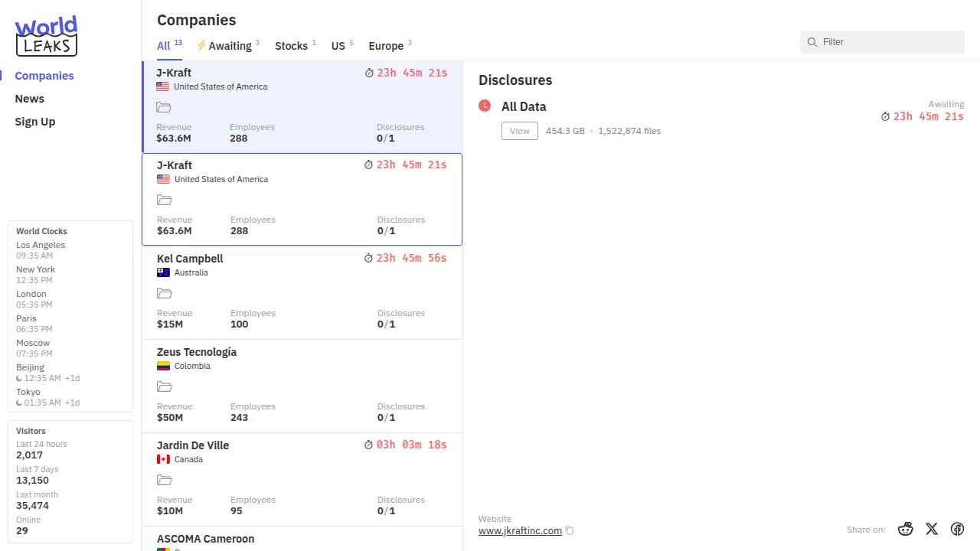Screen dimensions: 980x551
Task: Show the US companies tab
Action: (x=338, y=46)
